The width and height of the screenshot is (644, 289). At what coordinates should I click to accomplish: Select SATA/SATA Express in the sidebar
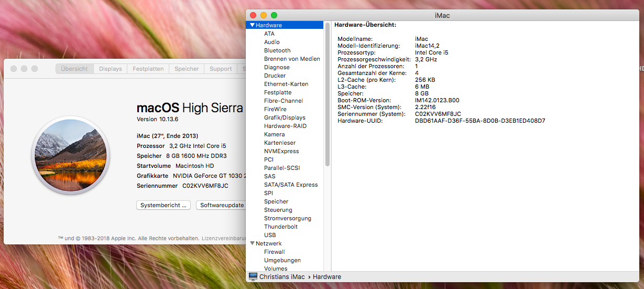click(291, 185)
